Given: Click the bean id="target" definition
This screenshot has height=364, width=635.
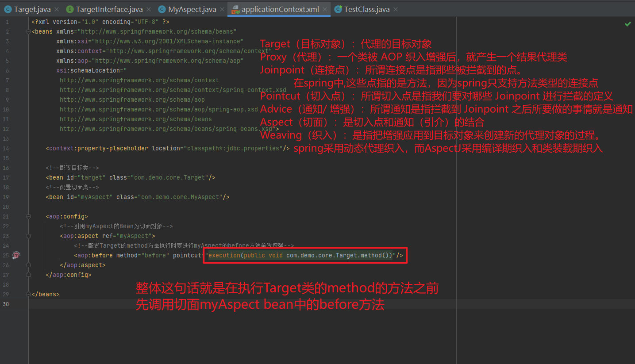Looking at the screenshot, I should (x=131, y=177).
